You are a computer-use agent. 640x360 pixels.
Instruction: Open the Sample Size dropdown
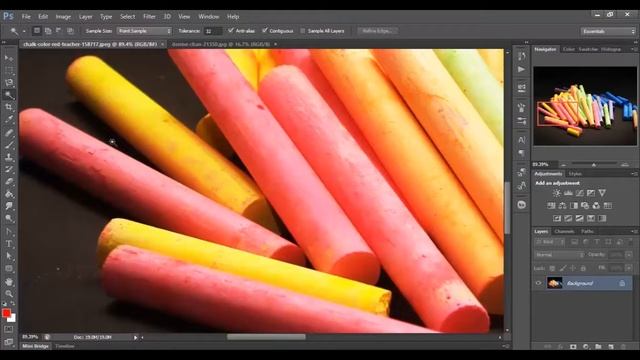point(144,31)
